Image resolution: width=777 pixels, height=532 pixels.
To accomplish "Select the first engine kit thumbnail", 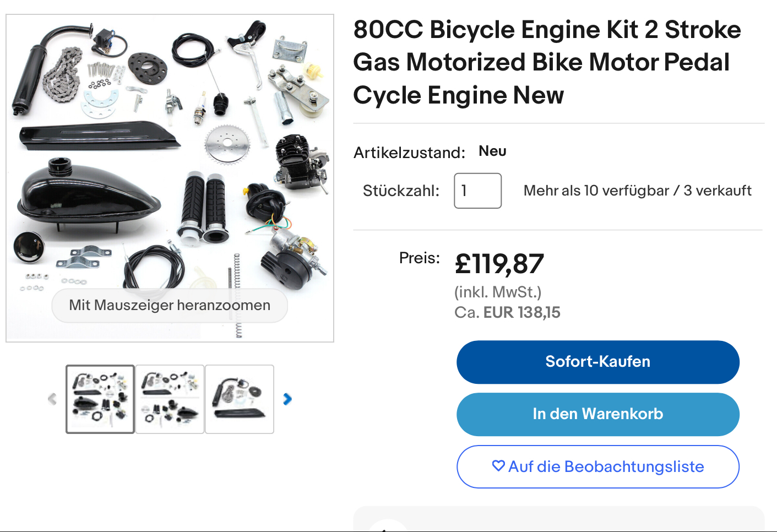I will [x=100, y=399].
